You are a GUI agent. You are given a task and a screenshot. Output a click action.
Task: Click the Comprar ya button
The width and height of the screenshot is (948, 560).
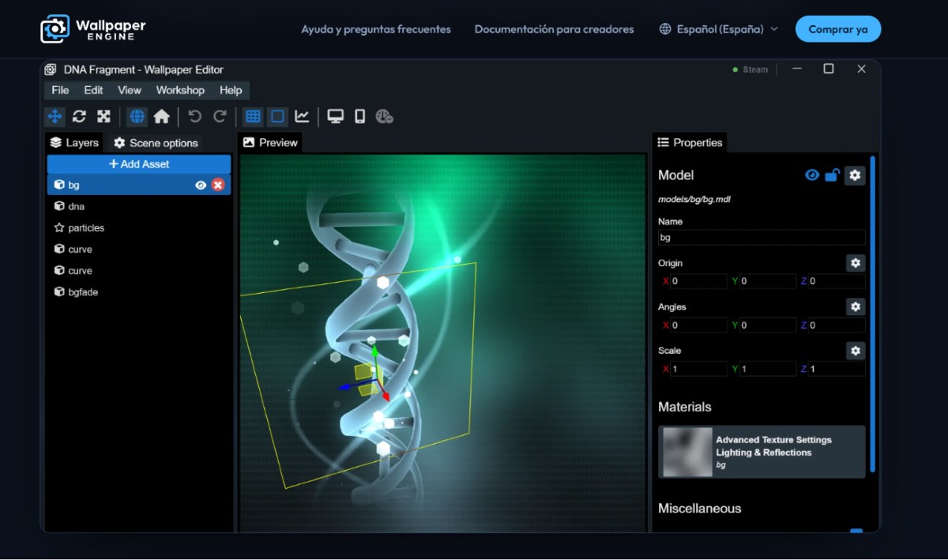[x=838, y=29]
